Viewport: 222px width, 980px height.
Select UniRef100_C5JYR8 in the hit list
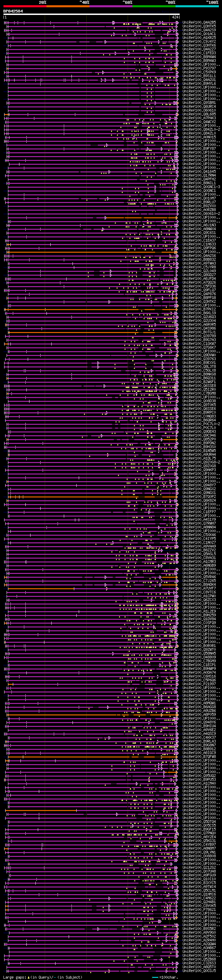coord(199,267)
